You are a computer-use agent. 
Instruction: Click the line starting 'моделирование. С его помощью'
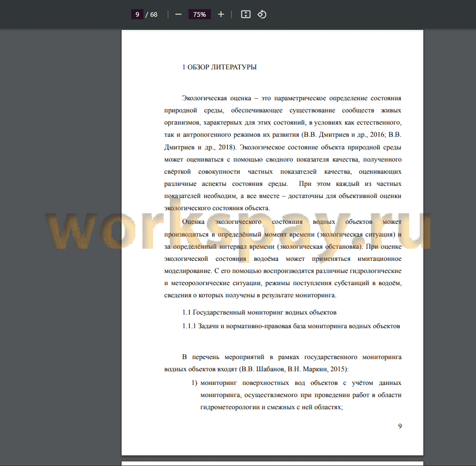point(283,271)
